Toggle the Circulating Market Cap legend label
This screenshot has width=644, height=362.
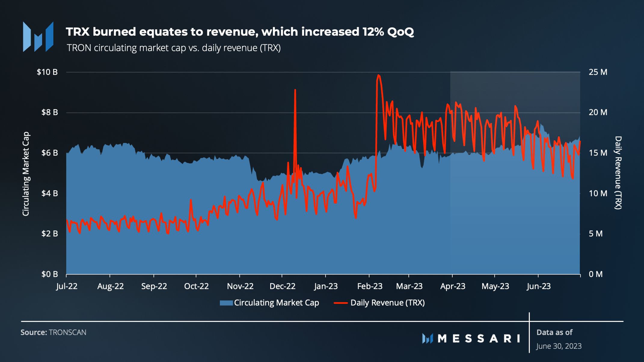276,303
